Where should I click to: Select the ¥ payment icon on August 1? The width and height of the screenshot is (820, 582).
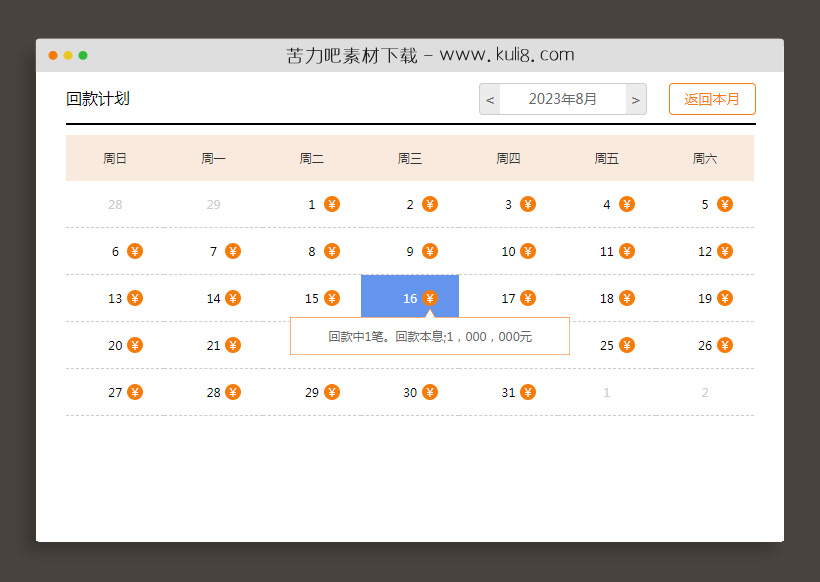coord(332,204)
